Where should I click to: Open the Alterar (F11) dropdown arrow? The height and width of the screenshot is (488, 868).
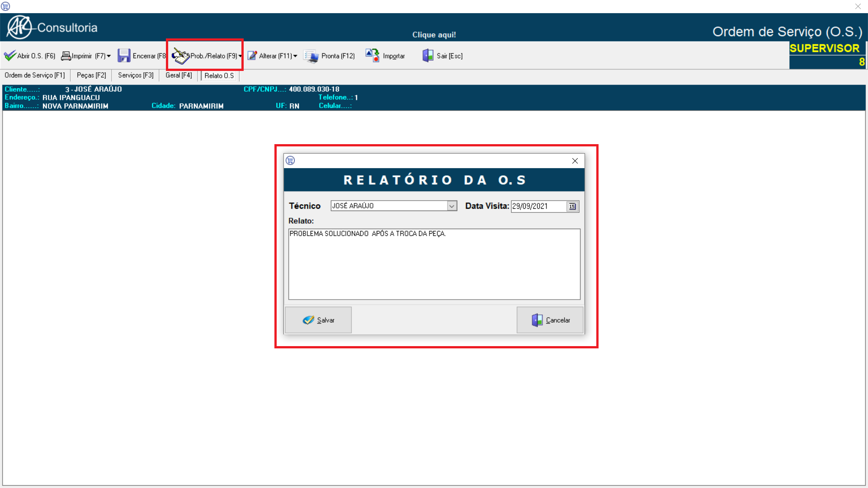tap(295, 56)
